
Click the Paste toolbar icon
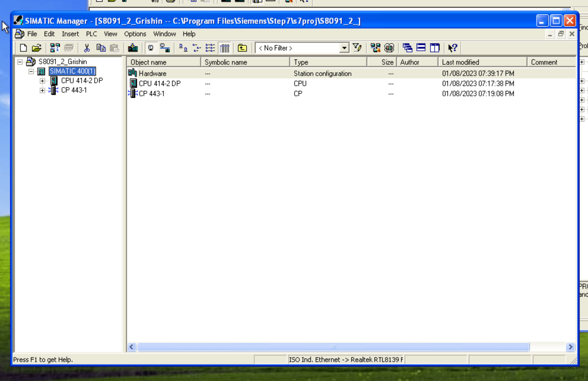tap(115, 48)
